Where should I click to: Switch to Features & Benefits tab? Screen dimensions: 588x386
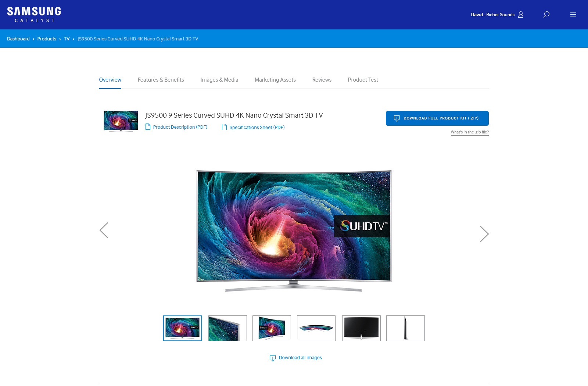click(x=161, y=80)
